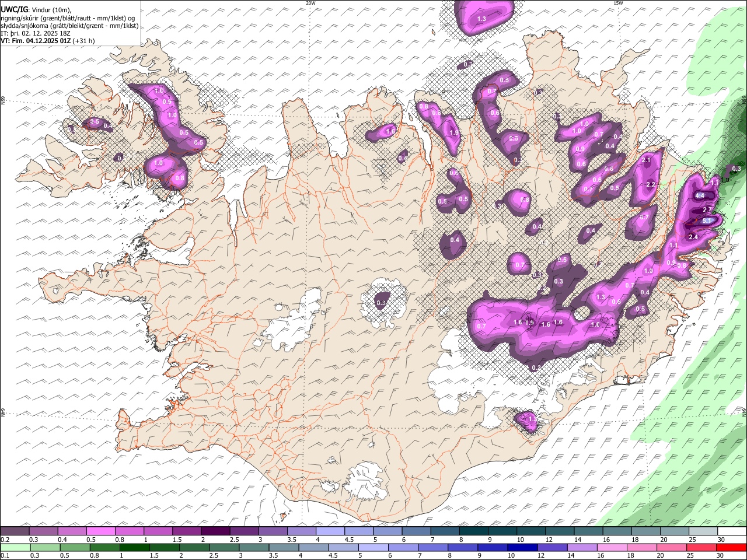Pick the darkest purple swatch between upper-row 2 and 2.5
The height and width of the screenshot is (560, 747).
[x=215, y=531]
